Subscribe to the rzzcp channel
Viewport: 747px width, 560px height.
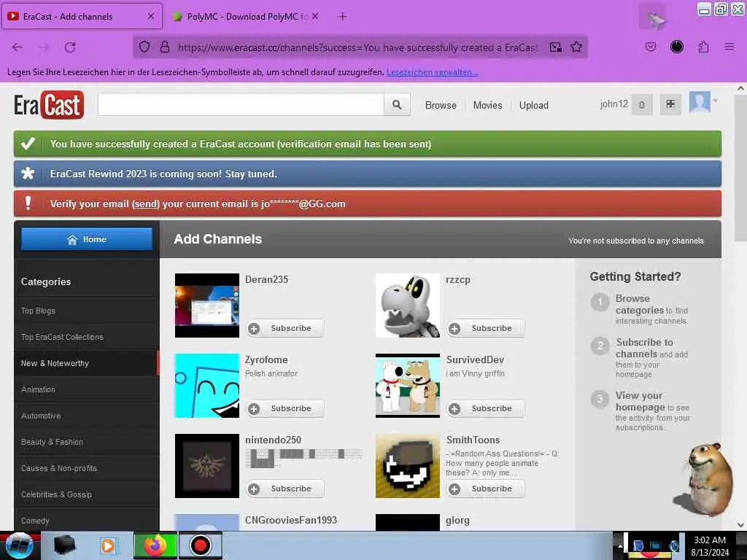click(x=485, y=328)
